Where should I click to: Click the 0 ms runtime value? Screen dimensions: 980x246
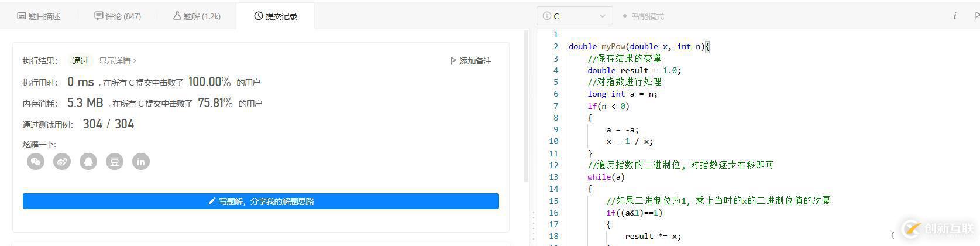click(81, 82)
